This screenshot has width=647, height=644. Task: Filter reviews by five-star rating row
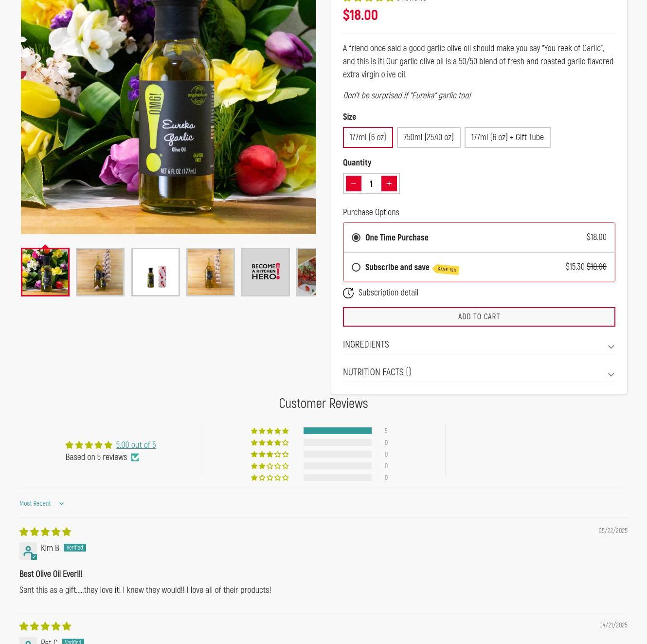pyautogui.click(x=319, y=431)
